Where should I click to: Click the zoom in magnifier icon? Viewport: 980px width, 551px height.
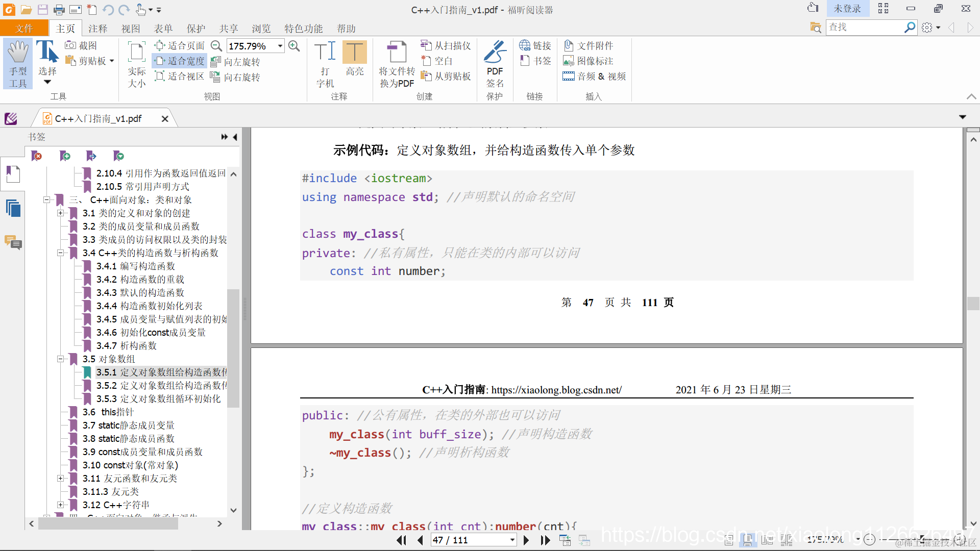tap(294, 46)
